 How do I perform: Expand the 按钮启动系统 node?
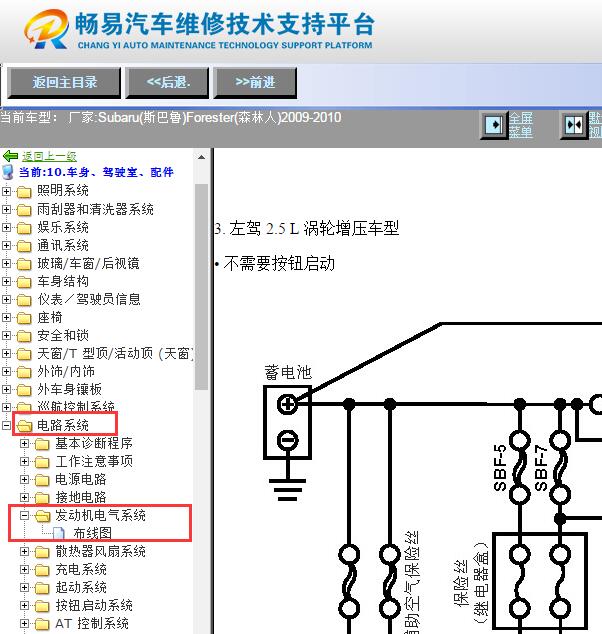[x=24, y=606]
